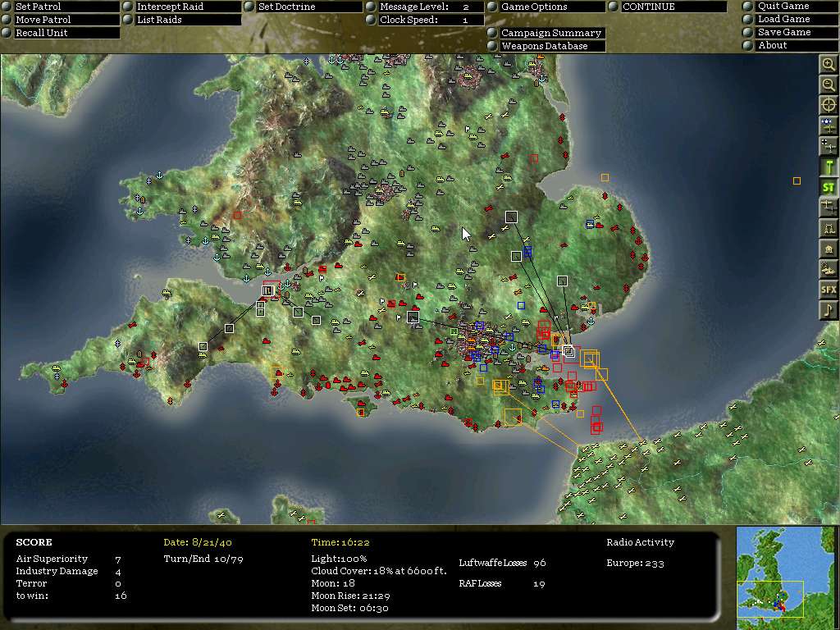Screen dimensions: 840x630
Task: Click the Turn/End 10/79 text
Action: click(x=203, y=559)
